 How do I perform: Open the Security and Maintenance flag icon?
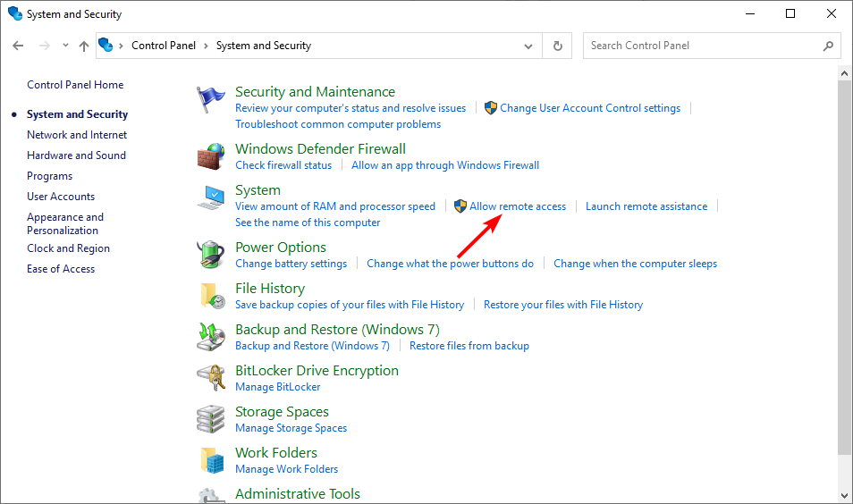click(210, 99)
